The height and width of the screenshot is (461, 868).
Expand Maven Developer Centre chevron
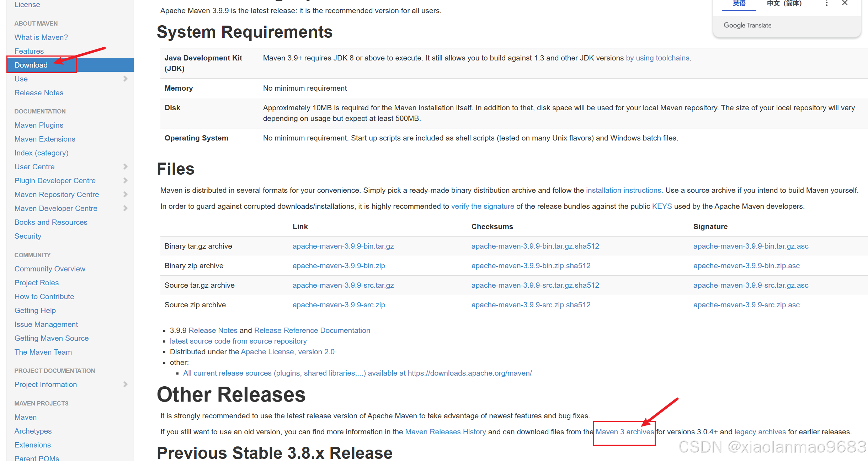click(125, 208)
